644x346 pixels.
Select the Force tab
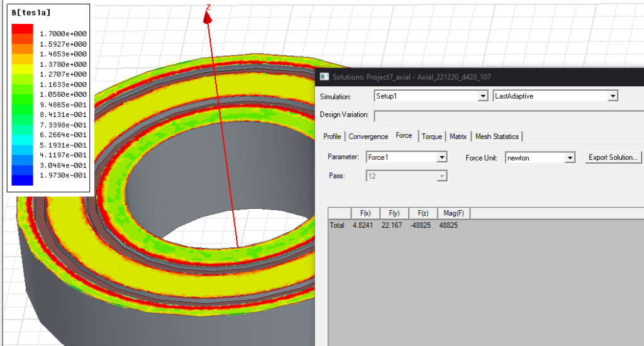(x=404, y=136)
